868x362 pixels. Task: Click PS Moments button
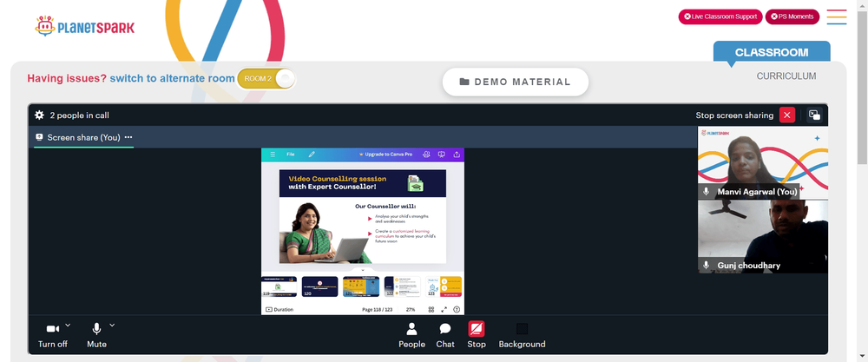(792, 16)
